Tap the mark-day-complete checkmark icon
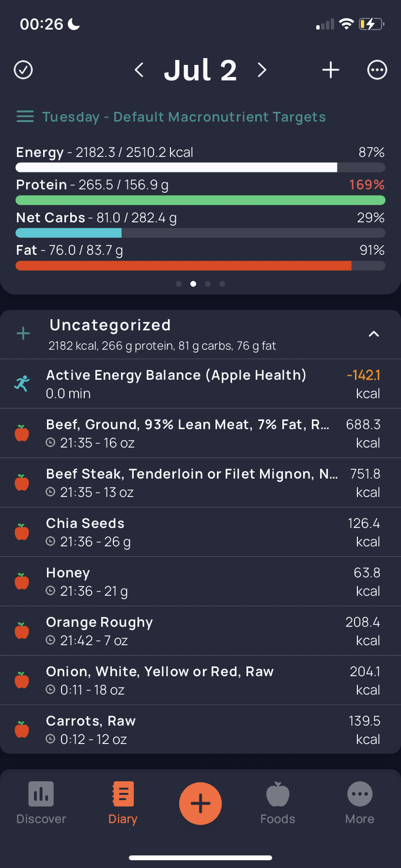This screenshot has height=868, width=401. [x=23, y=70]
